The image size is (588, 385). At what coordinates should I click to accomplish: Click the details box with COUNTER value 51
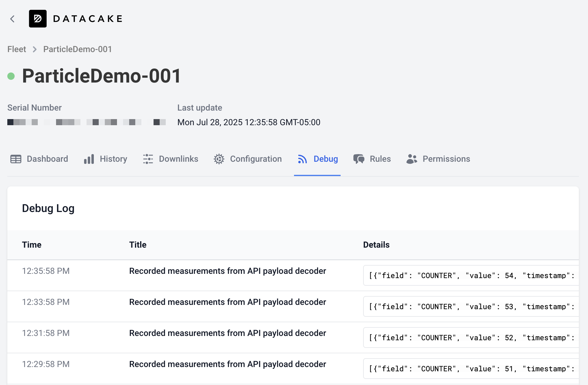click(471, 369)
